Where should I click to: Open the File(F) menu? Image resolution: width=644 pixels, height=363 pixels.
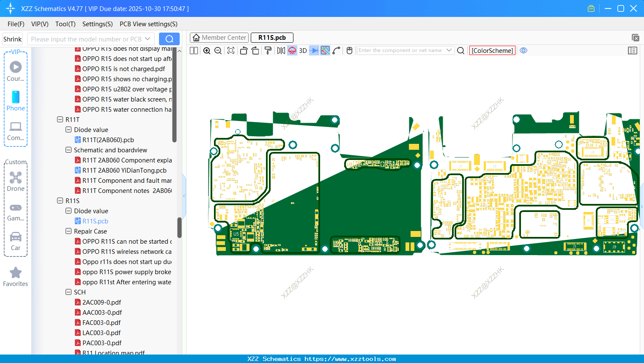click(16, 24)
